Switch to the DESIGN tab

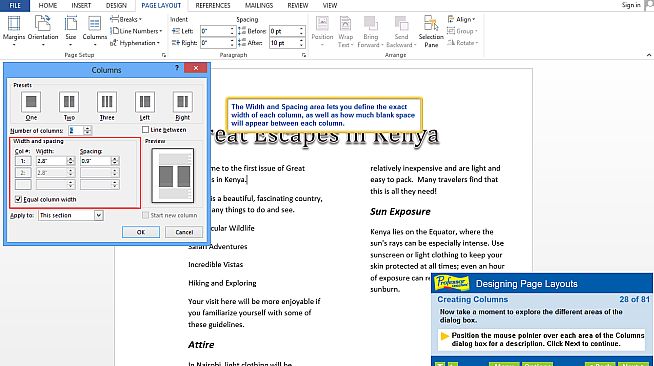(x=116, y=5)
